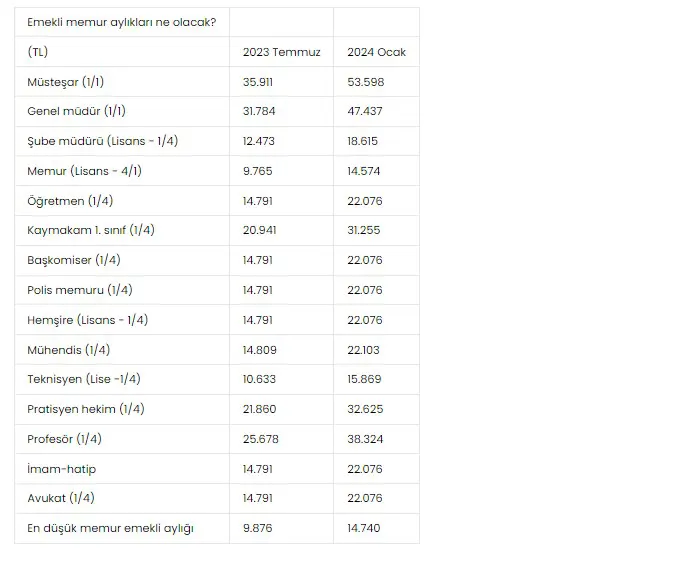
Task: Select Pratisyen hekim value 32.625
Action: coord(364,409)
